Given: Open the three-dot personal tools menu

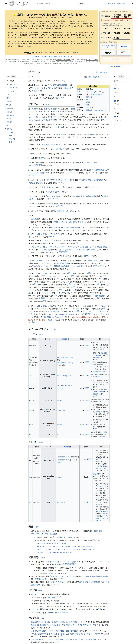Looking at the screenshot, I should click(132, 4).
